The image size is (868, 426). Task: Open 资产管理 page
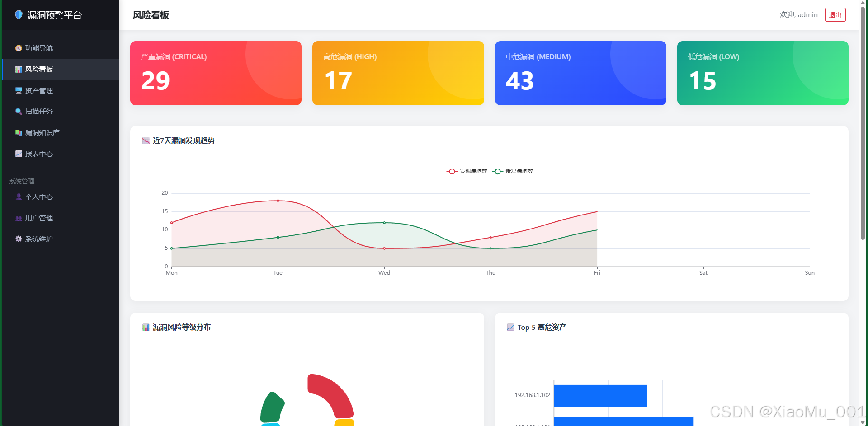[61, 90]
